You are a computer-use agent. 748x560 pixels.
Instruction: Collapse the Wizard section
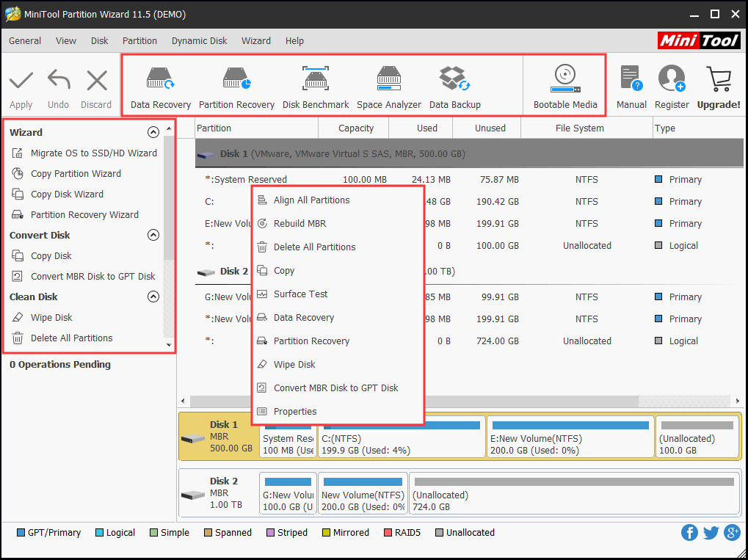tap(153, 132)
